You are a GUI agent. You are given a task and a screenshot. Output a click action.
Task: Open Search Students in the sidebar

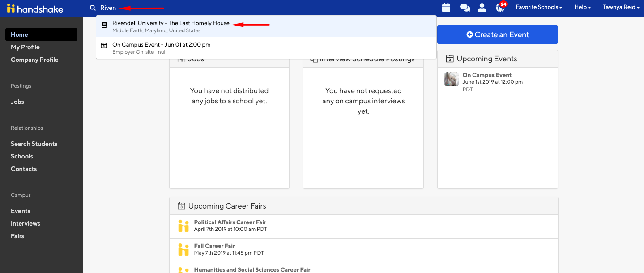click(x=34, y=144)
